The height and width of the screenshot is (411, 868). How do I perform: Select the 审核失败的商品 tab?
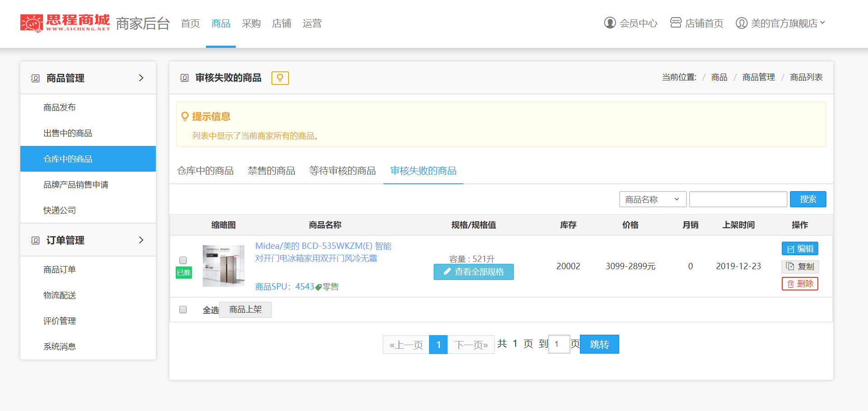(423, 171)
